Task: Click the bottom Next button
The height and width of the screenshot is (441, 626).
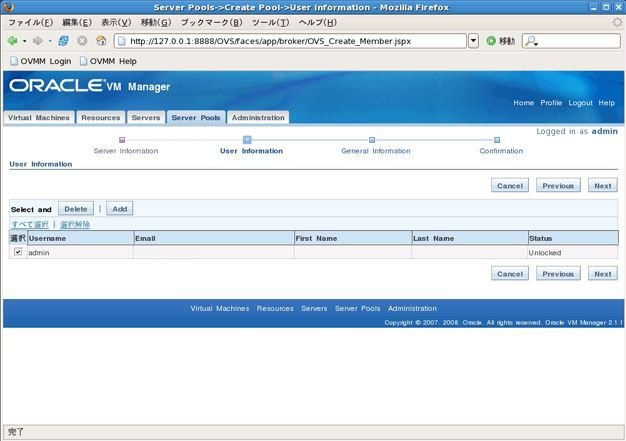Action: coord(603,274)
